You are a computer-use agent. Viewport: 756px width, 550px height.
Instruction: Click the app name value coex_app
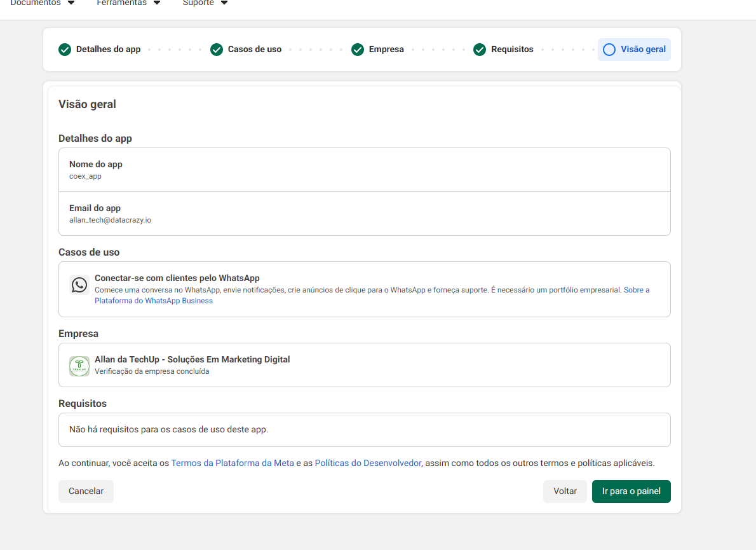point(85,177)
